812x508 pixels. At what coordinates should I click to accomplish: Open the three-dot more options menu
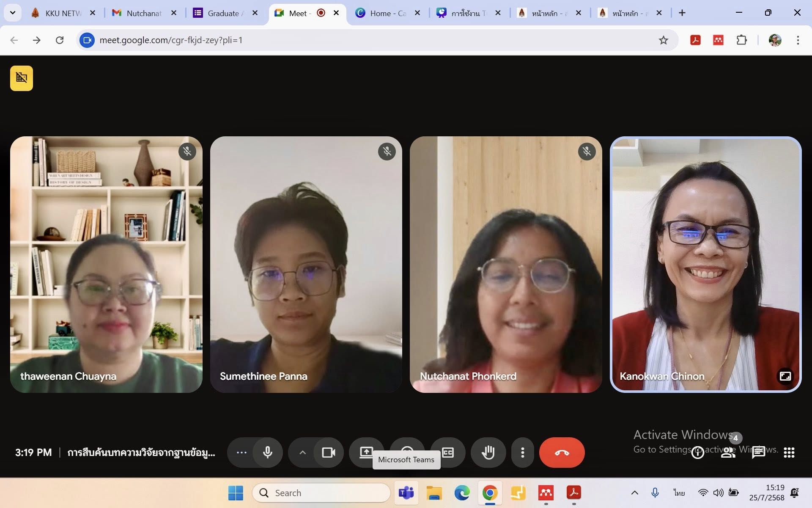(523, 453)
